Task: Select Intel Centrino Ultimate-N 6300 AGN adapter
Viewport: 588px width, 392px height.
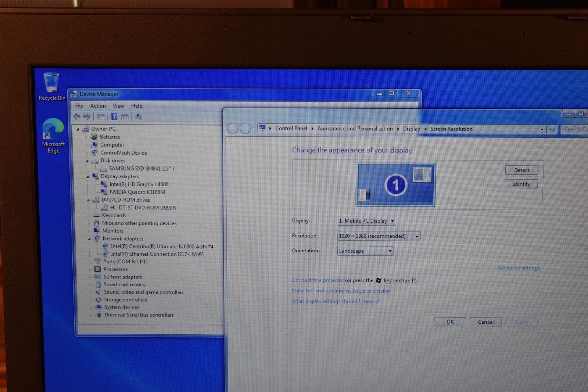Action: pyautogui.click(x=162, y=247)
